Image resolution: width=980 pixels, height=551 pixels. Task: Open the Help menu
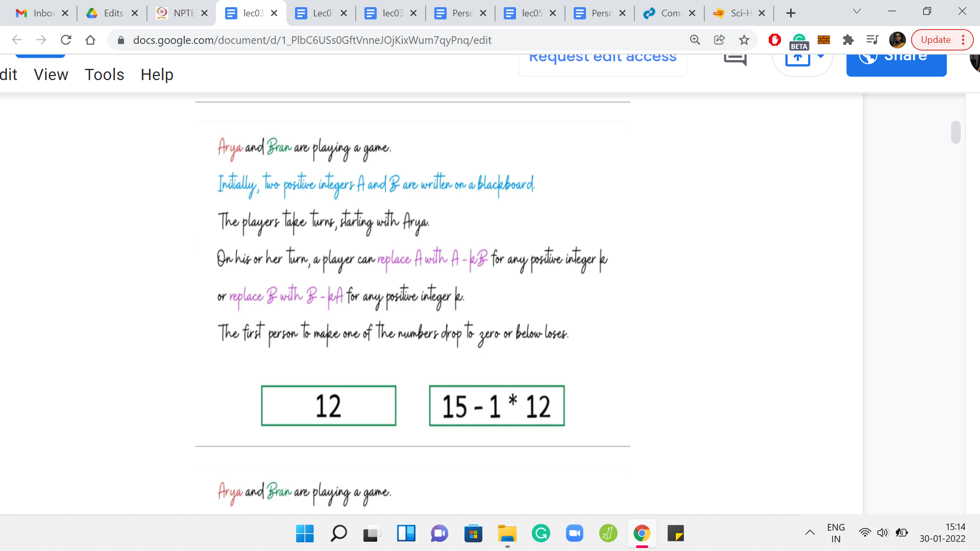pyautogui.click(x=157, y=74)
